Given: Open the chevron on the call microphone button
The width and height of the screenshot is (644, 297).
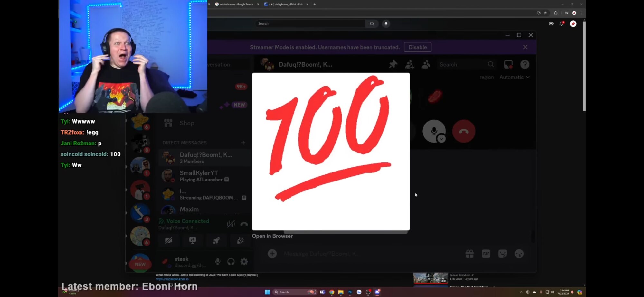Looking at the screenshot, I should click(441, 139).
